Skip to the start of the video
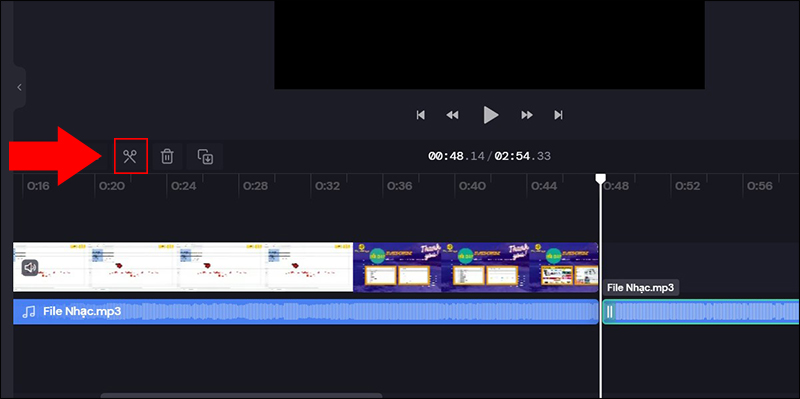This screenshot has height=399, width=800. pyautogui.click(x=420, y=115)
